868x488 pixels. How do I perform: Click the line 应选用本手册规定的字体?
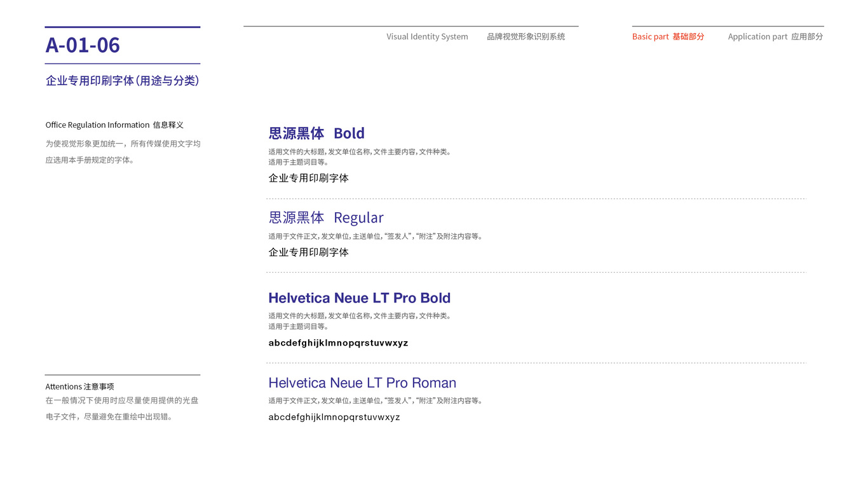point(90,160)
